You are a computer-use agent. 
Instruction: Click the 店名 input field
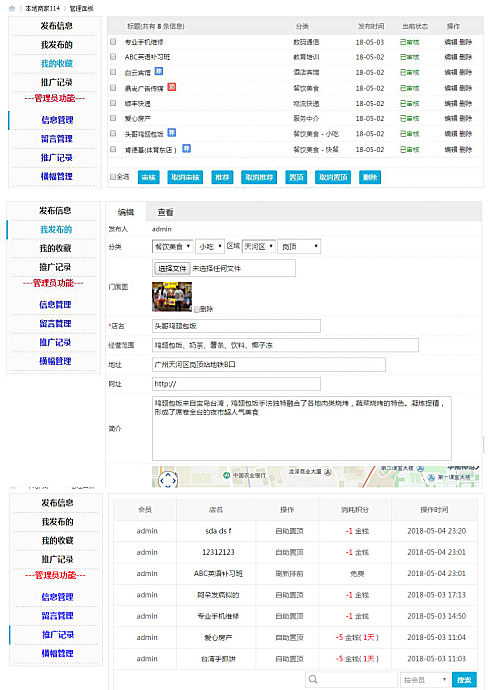point(236,326)
